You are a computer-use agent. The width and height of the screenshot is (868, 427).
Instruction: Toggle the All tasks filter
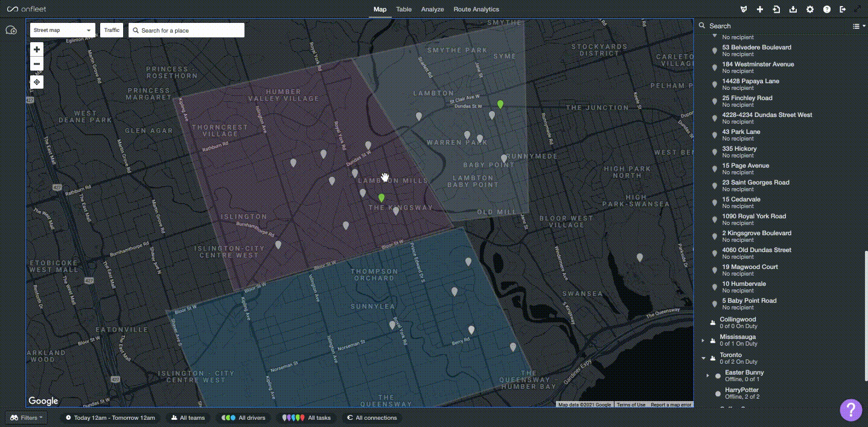[x=308, y=417]
